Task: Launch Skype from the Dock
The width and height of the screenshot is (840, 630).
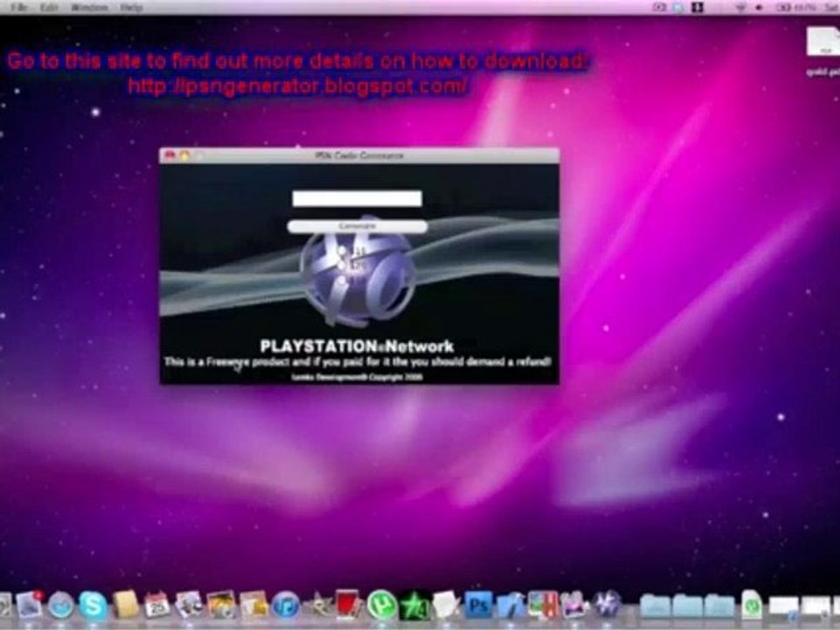Action: click(x=94, y=605)
